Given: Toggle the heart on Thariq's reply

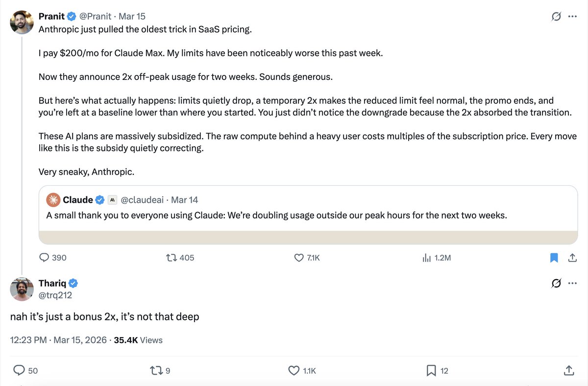Looking at the screenshot, I should [x=294, y=370].
